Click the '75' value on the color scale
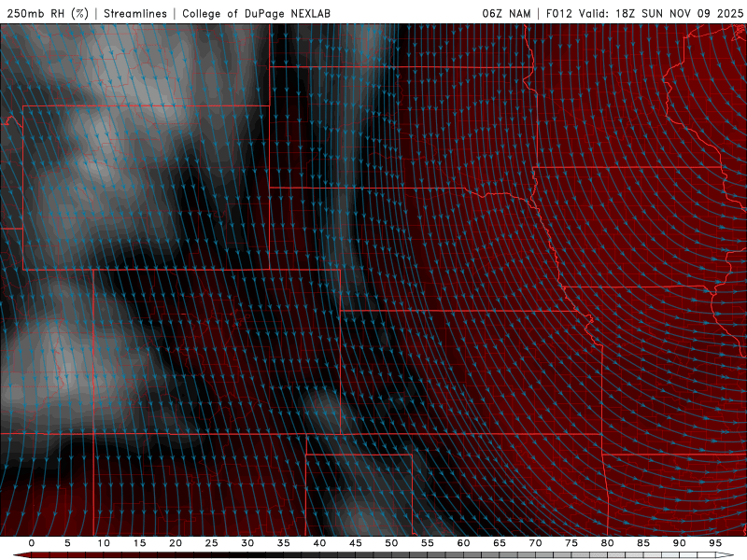The width and height of the screenshot is (747, 560). pyautogui.click(x=571, y=543)
